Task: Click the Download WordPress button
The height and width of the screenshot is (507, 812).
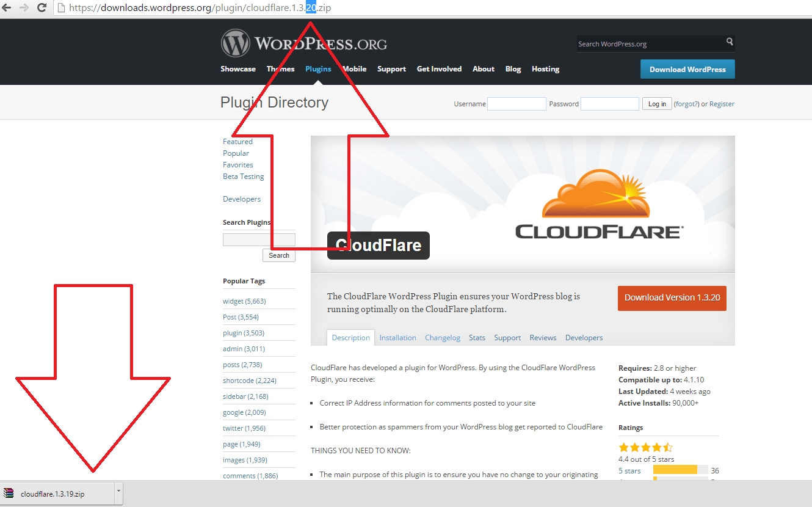Action: coord(687,69)
